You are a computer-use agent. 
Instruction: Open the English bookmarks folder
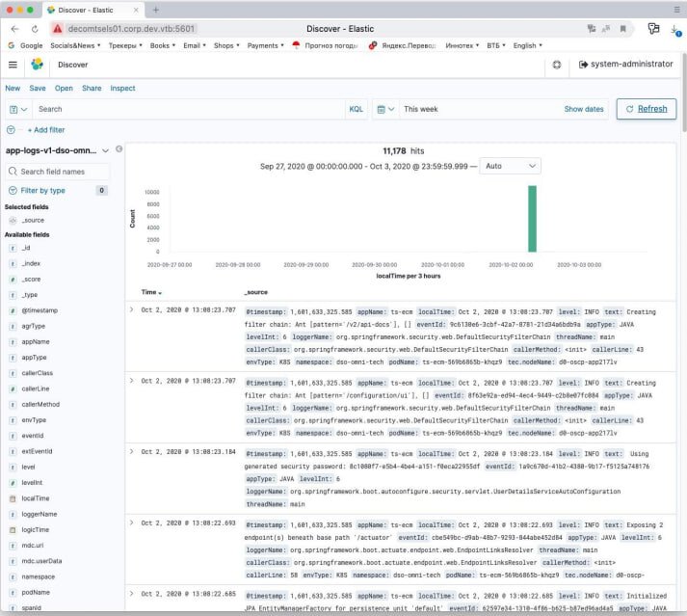[x=527, y=45]
